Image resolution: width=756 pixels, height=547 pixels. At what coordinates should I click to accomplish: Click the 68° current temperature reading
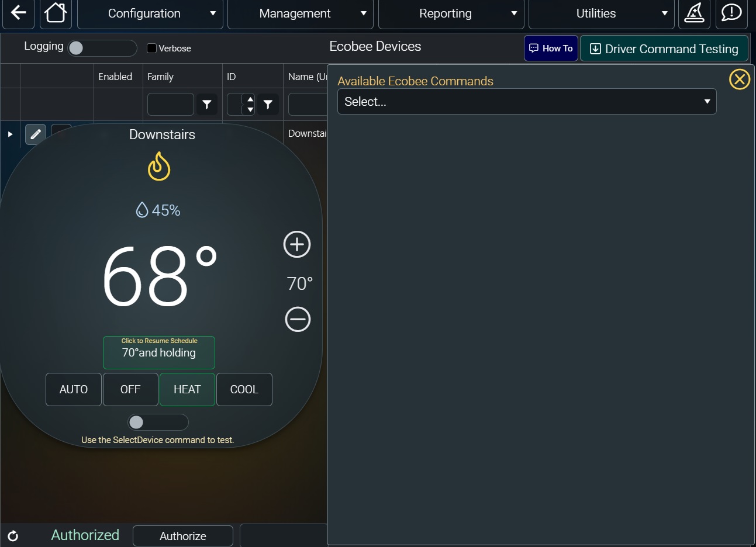point(159,275)
